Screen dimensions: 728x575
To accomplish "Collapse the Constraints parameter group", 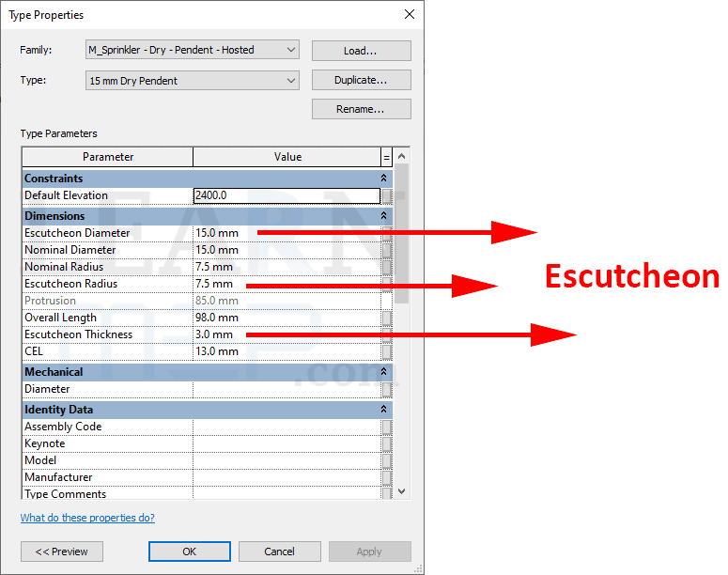I will (383, 179).
